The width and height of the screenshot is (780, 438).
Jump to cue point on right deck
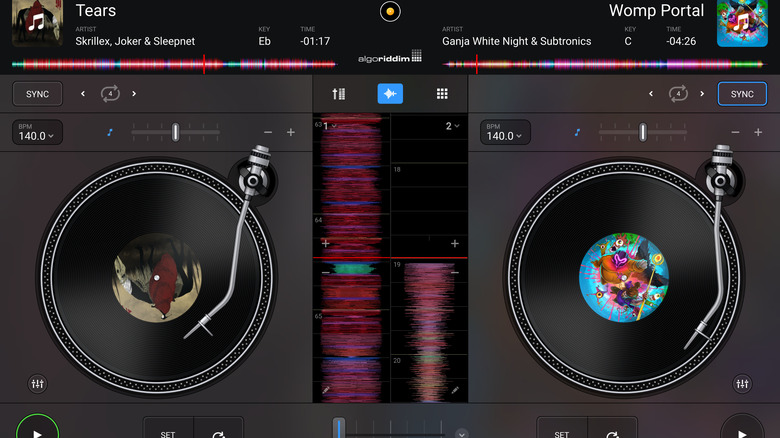pos(613,431)
